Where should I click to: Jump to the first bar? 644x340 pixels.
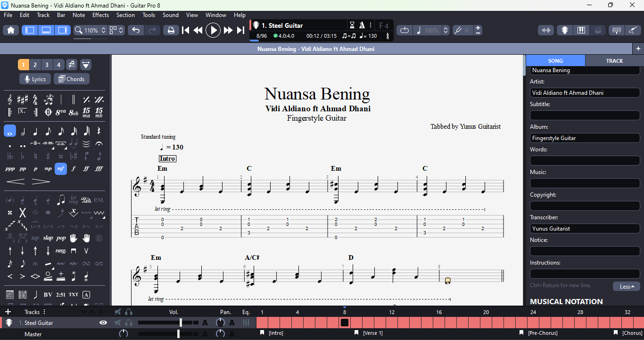point(186,30)
